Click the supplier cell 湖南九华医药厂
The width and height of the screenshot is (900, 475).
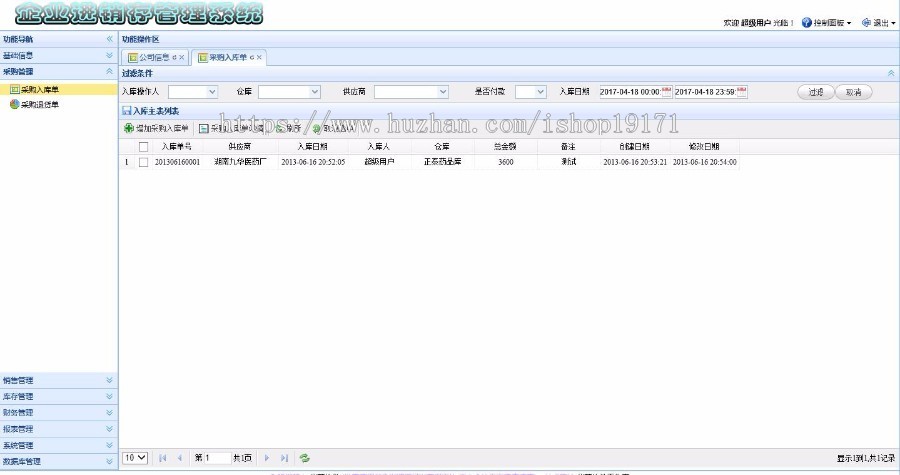pyautogui.click(x=240, y=162)
